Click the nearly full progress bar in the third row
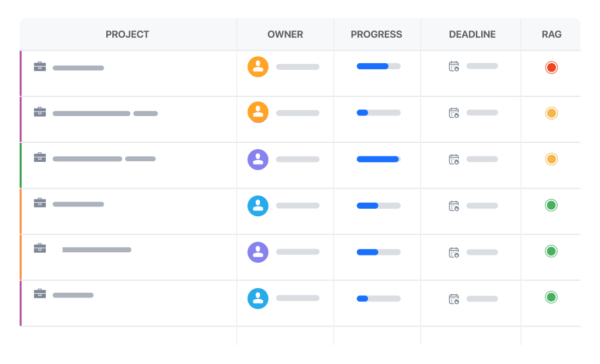The image size is (600, 364). 378,159
